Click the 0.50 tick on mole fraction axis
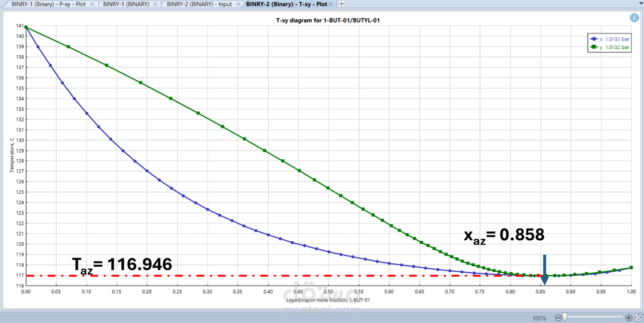 click(328, 291)
